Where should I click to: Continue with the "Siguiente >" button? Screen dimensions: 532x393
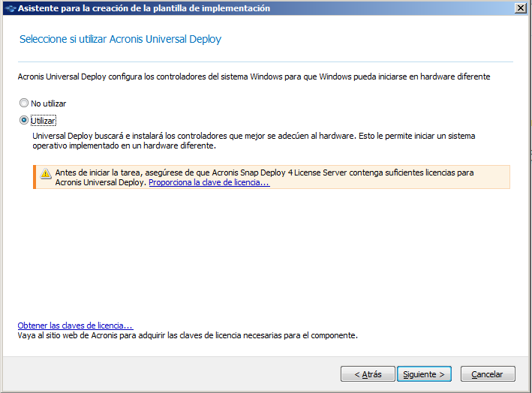[x=424, y=374]
